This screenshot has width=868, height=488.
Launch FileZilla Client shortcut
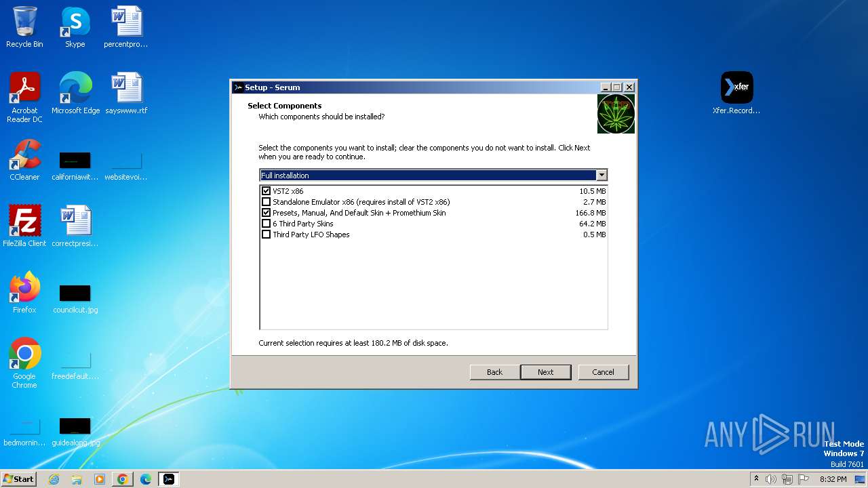[x=24, y=226]
